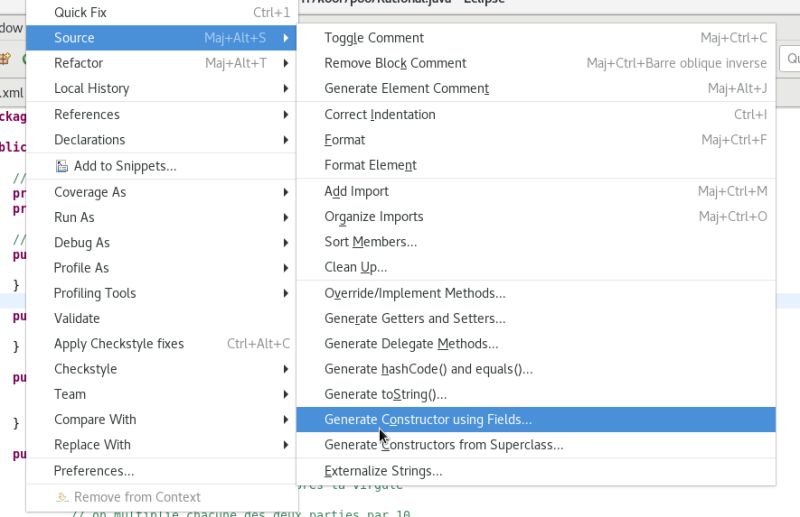Click the Add to Snippets icon
The width and height of the screenshot is (800, 517).
62,166
